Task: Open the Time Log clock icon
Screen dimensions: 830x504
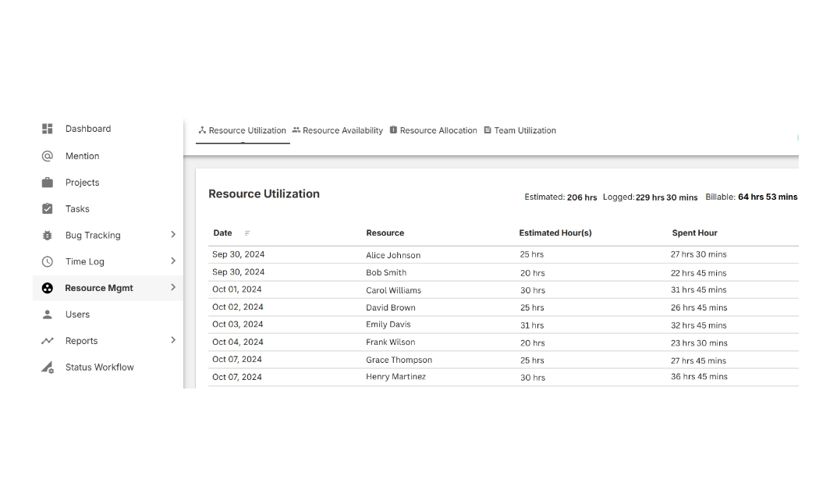Action: (48, 261)
